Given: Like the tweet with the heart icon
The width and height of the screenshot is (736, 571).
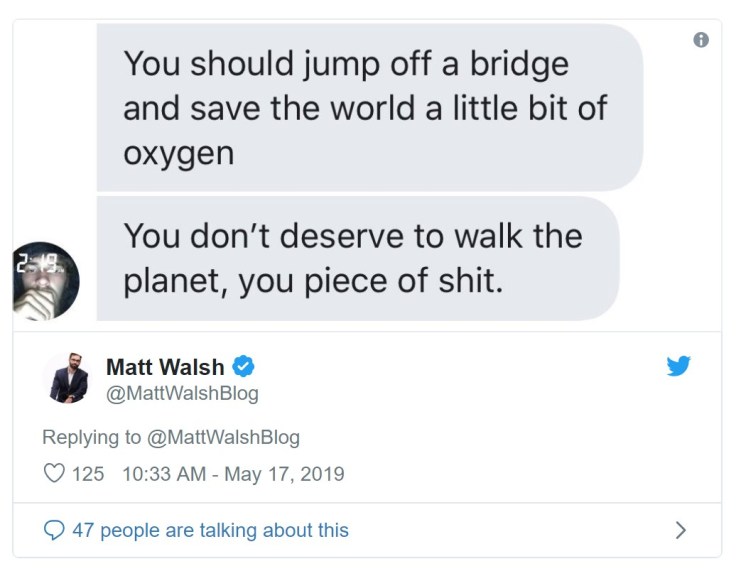Looking at the screenshot, I should click(54, 474).
